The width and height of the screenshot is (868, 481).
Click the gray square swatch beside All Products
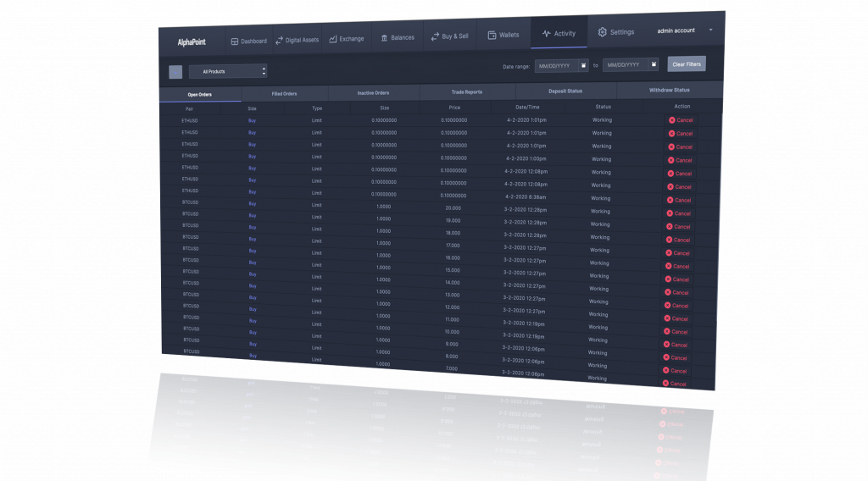(175, 73)
